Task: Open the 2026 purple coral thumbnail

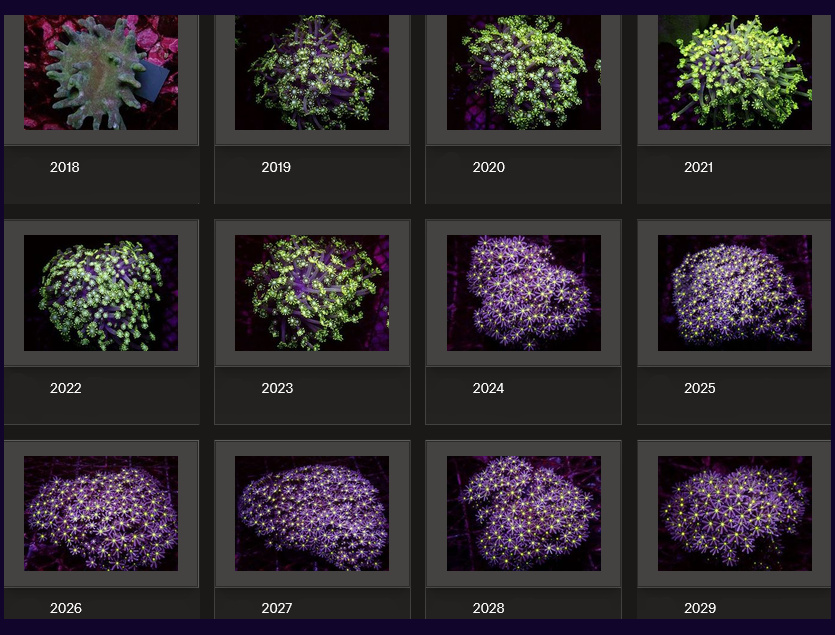Action: pos(101,514)
